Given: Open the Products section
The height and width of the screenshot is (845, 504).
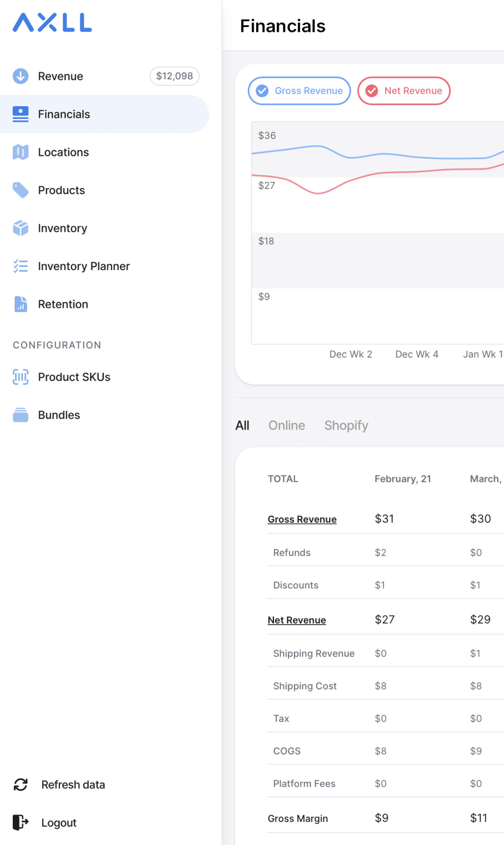Looking at the screenshot, I should pos(104,190).
